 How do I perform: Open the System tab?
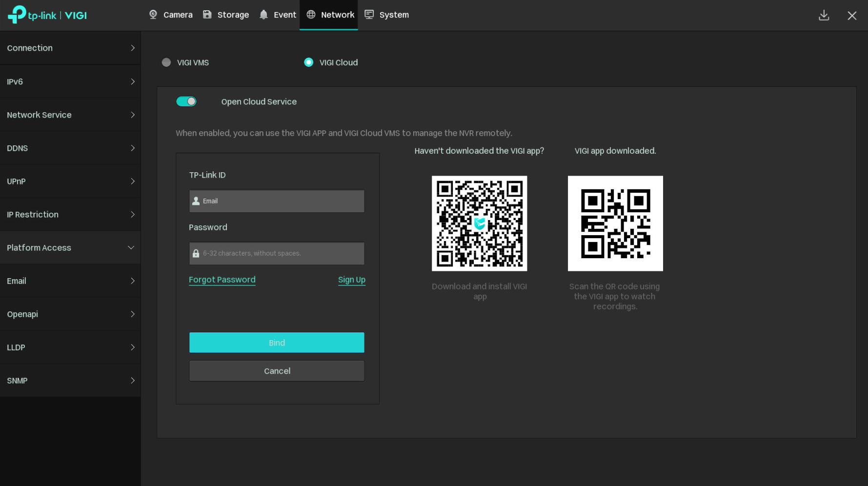387,15
